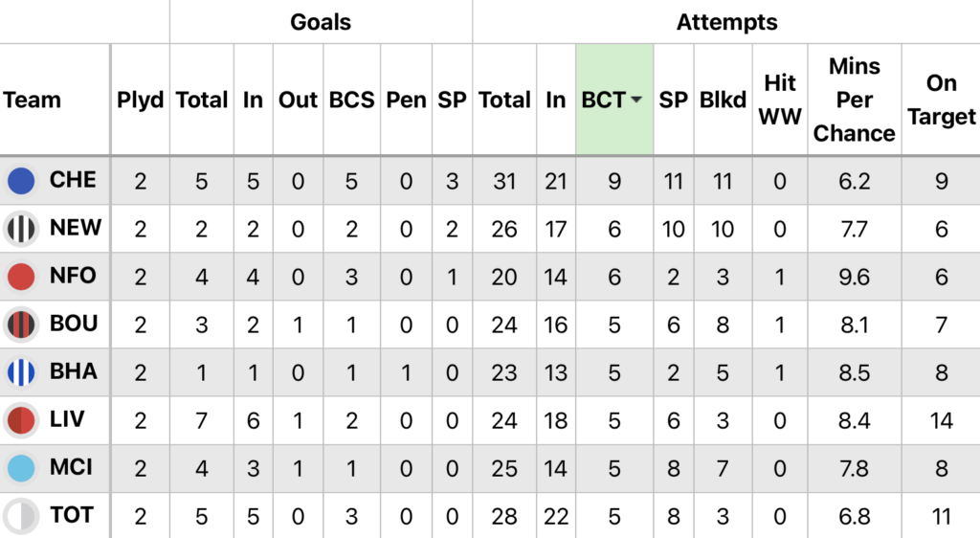The image size is (980, 538).
Task: Click the Manchester City sky-blue badge
Action: click(21, 468)
